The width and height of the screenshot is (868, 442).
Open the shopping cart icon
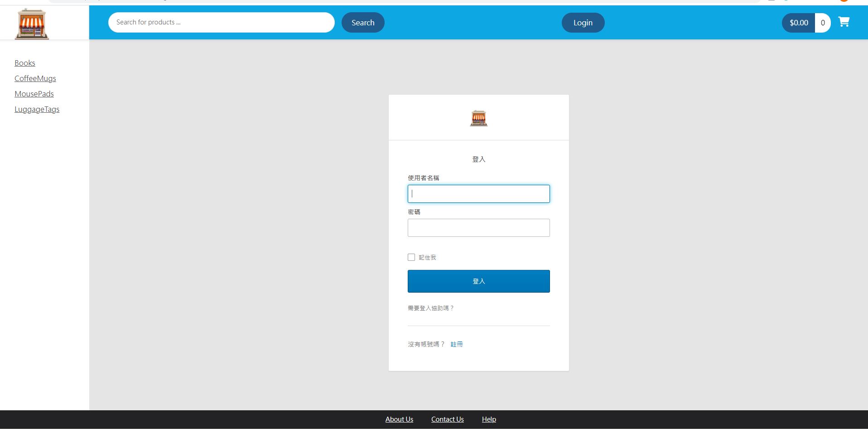click(844, 22)
